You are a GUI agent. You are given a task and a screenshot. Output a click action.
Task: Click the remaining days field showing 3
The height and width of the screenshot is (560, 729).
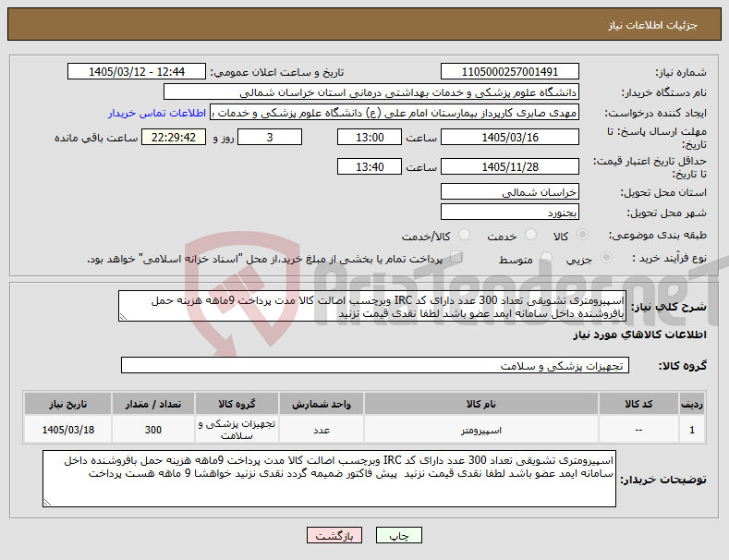pos(270,137)
